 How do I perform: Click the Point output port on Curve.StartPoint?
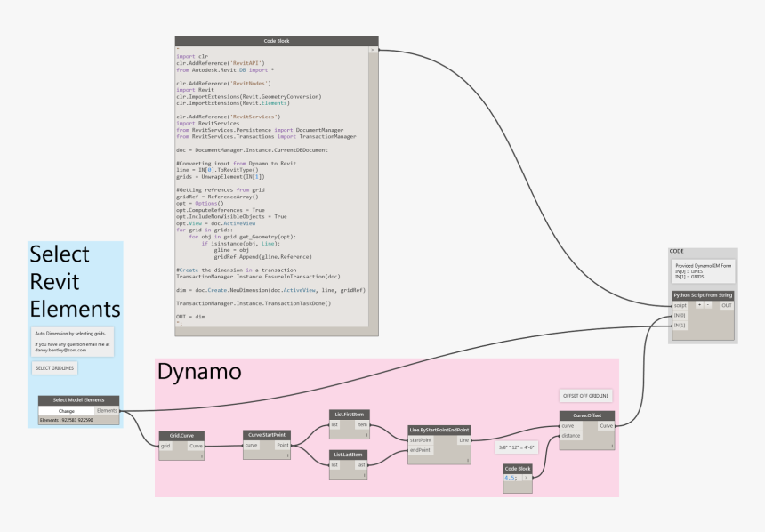[x=283, y=446]
